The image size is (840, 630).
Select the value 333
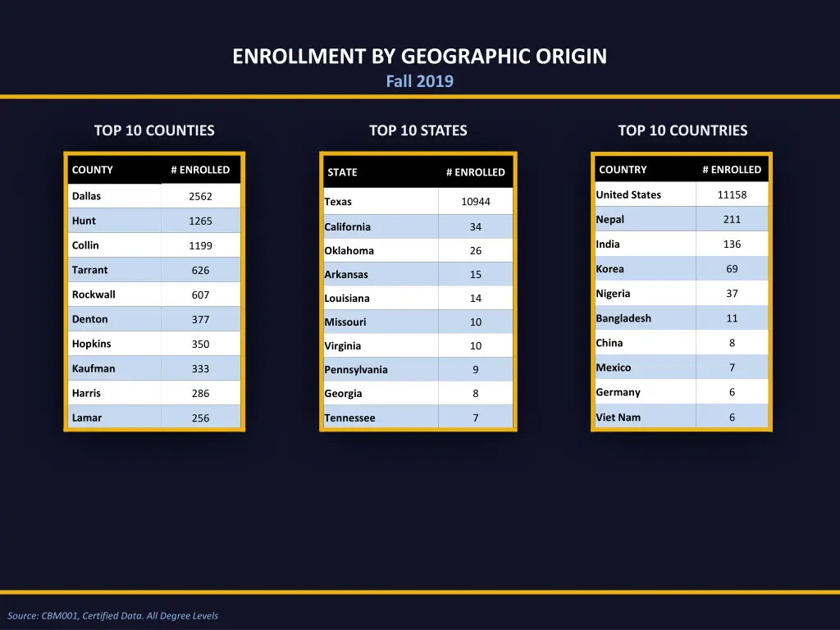click(x=200, y=368)
